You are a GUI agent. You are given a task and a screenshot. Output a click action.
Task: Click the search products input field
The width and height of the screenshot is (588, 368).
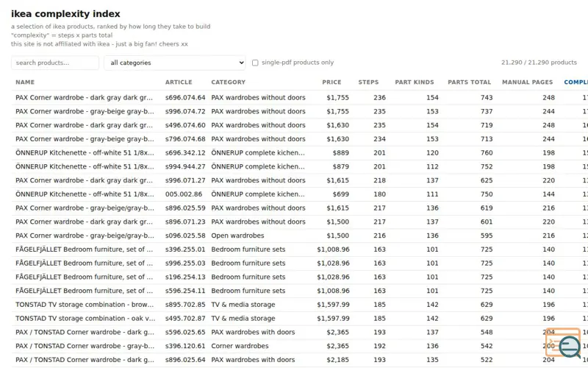[x=55, y=63]
